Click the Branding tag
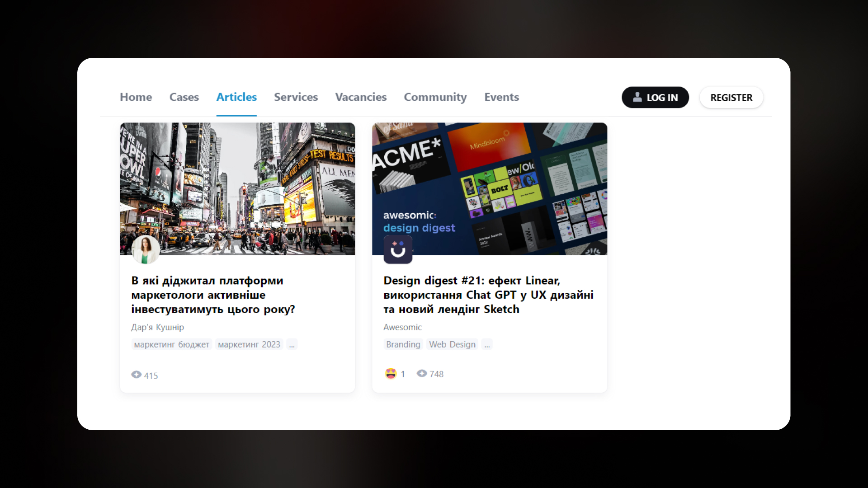 pyautogui.click(x=403, y=344)
